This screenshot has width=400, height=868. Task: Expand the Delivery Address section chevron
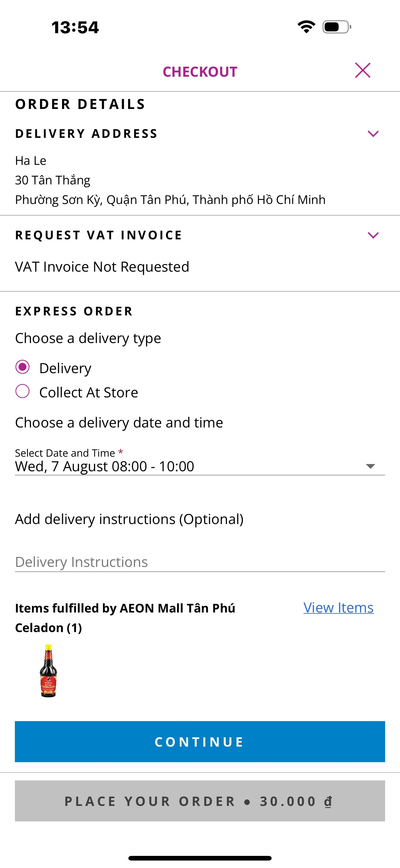(x=373, y=134)
